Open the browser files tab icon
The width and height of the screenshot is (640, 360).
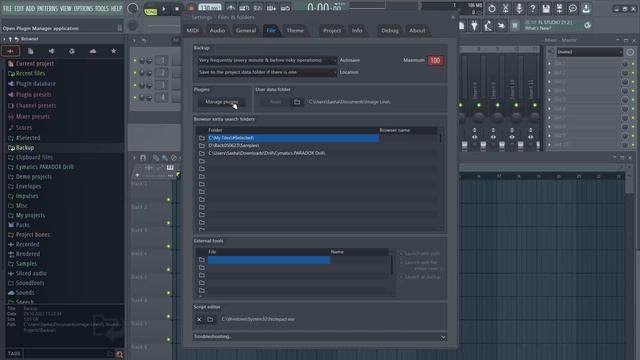(31, 51)
